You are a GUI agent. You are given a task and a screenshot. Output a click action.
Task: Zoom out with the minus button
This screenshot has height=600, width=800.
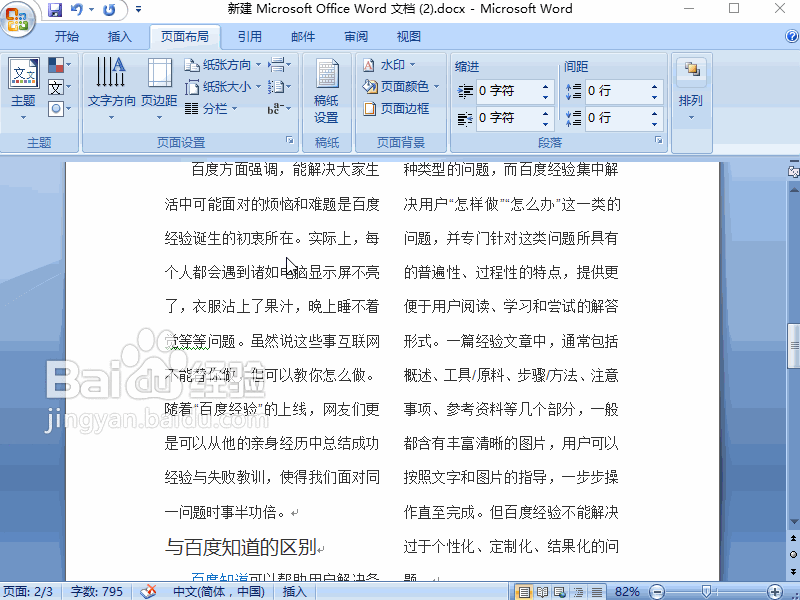657,592
